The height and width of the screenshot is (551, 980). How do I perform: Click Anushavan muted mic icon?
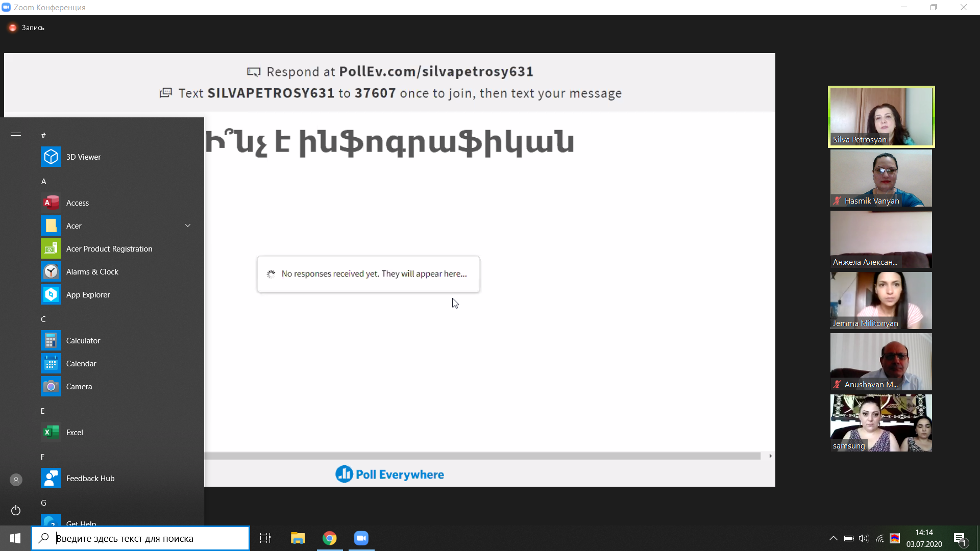click(x=837, y=384)
